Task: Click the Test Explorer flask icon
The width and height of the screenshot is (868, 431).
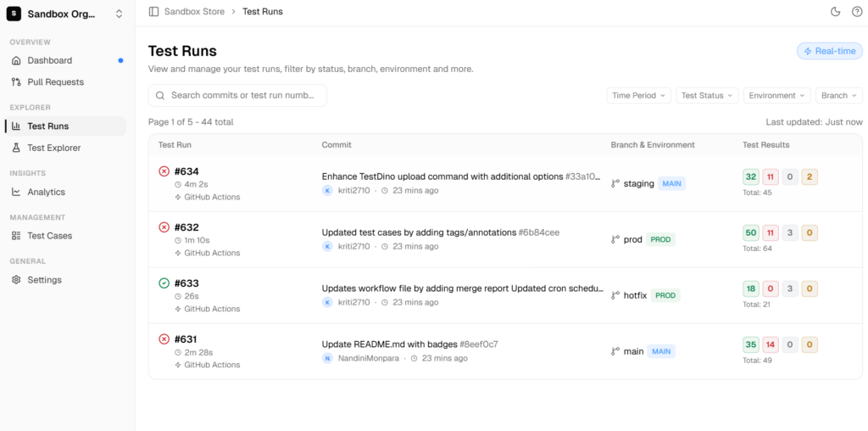Action: point(17,148)
